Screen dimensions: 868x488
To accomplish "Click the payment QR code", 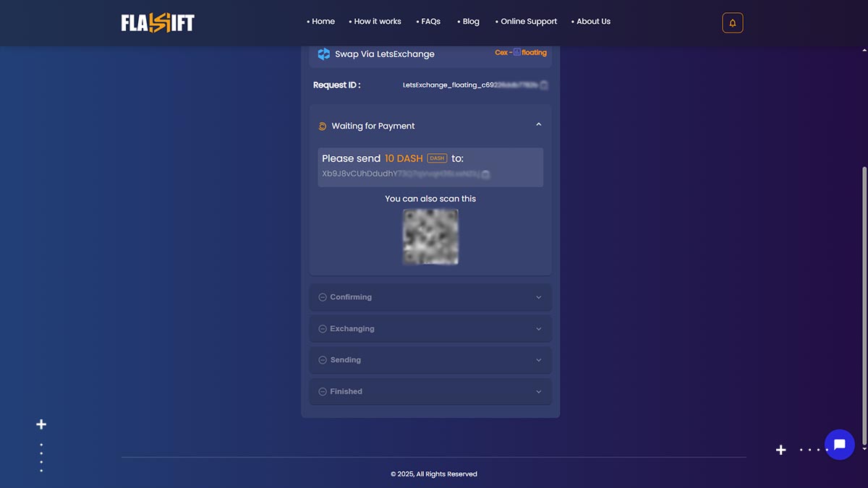I will click(x=430, y=237).
